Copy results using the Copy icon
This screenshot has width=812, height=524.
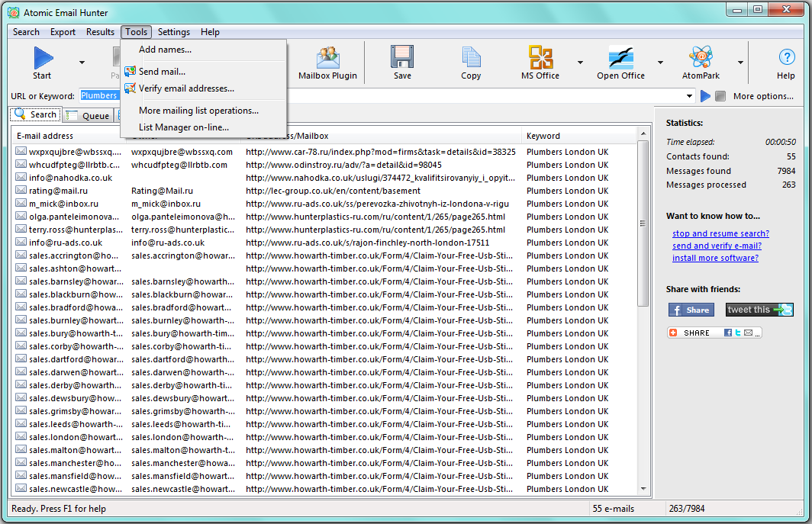(471, 57)
